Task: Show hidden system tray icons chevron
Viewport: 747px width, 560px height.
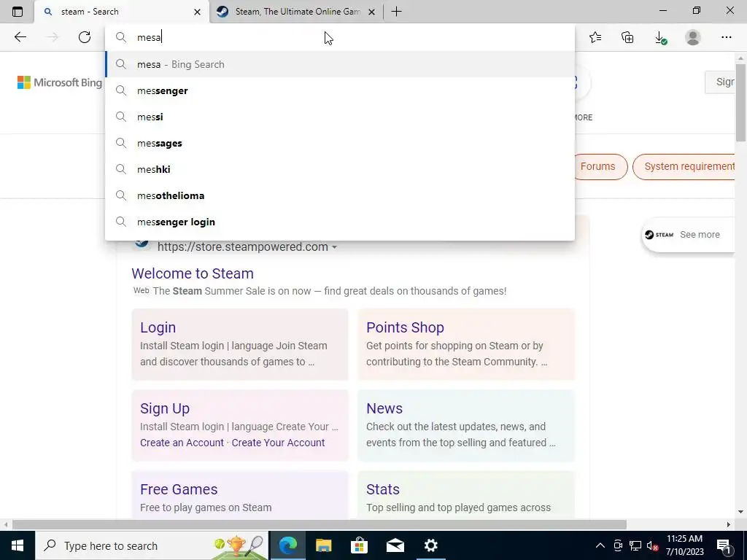Action: [x=600, y=545]
